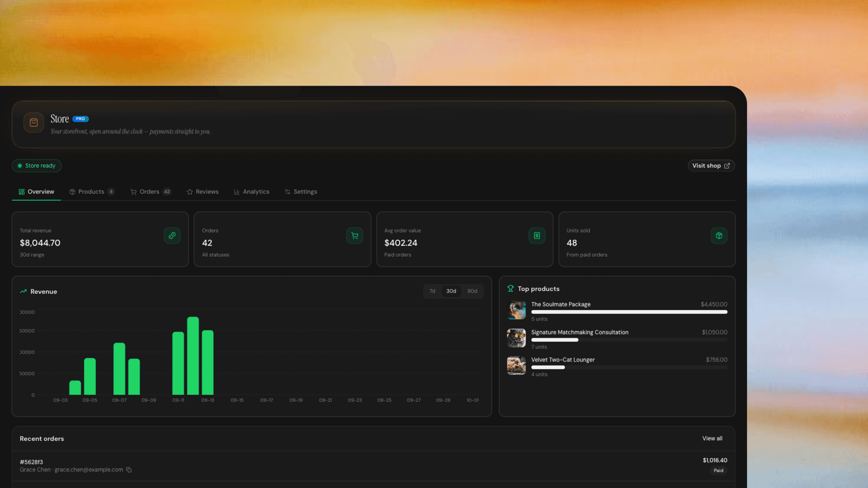Image resolution: width=868 pixels, height=488 pixels.
Task: Open the Settings tab
Action: pyautogui.click(x=301, y=192)
